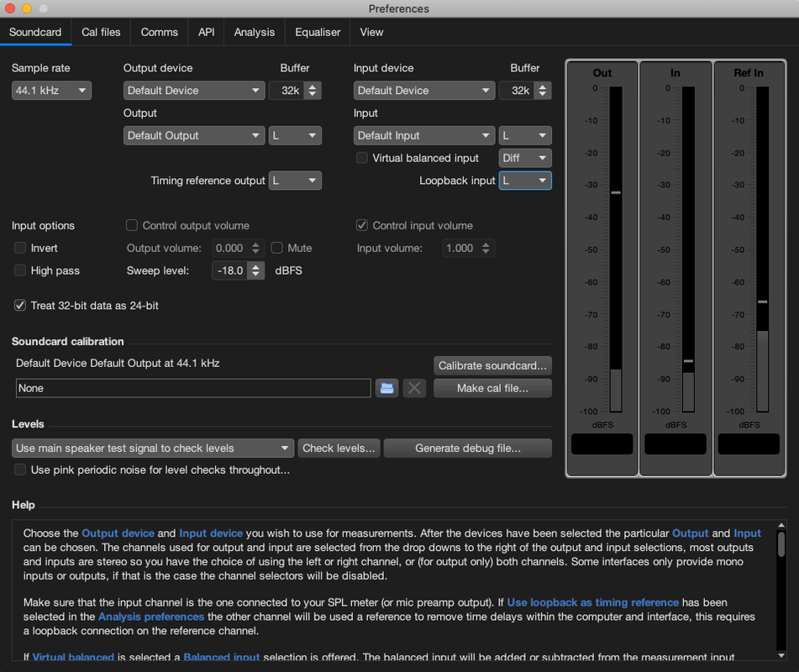799x672 pixels.
Task: Click the Out meter readout box
Action: click(x=602, y=444)
